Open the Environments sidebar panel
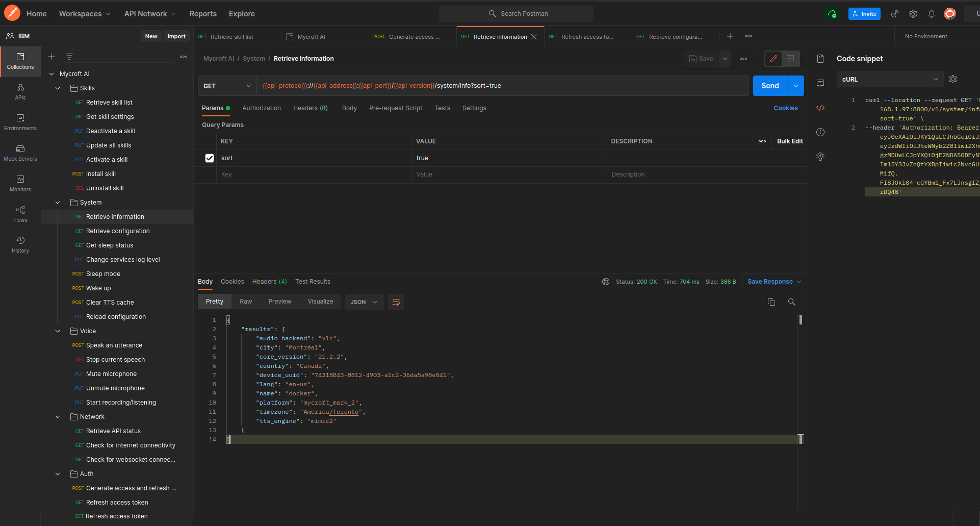 pos(20,122)
